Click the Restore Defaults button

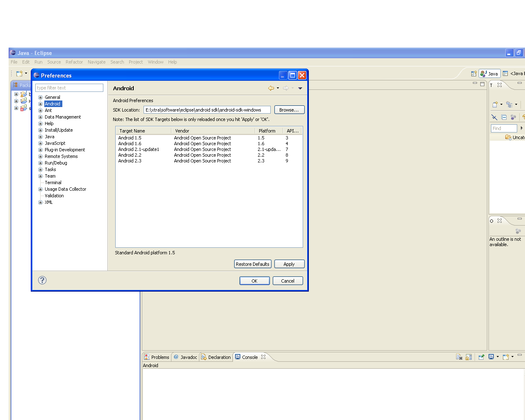point(253,264)
